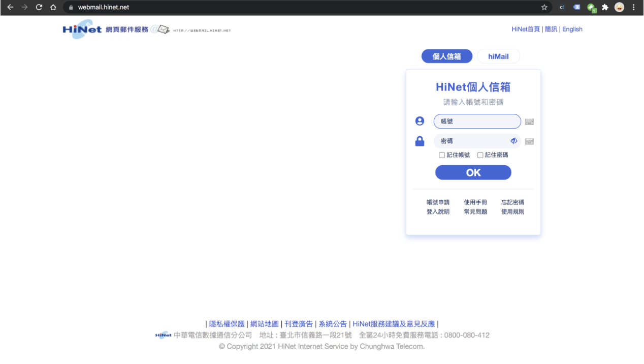Click the HiNet logo at top left
Image resolution: width=644 pixels, height=364 pixels.
(x=82, y=29)
